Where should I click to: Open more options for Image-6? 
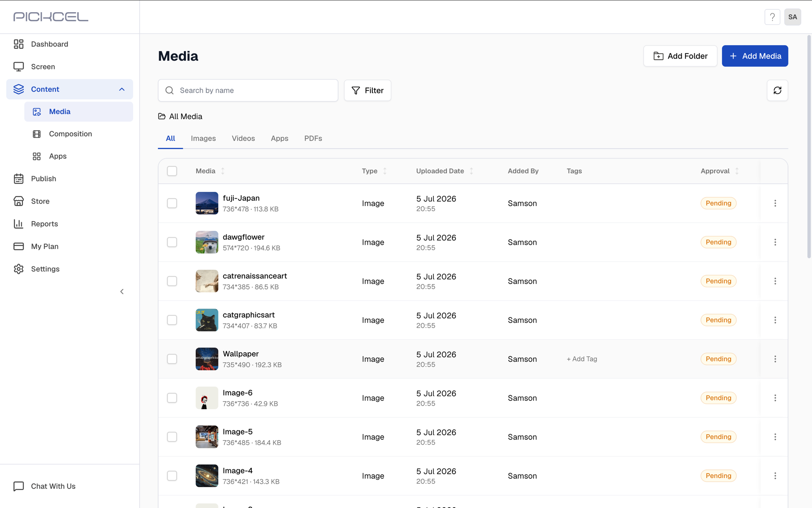tap(775, 398)
